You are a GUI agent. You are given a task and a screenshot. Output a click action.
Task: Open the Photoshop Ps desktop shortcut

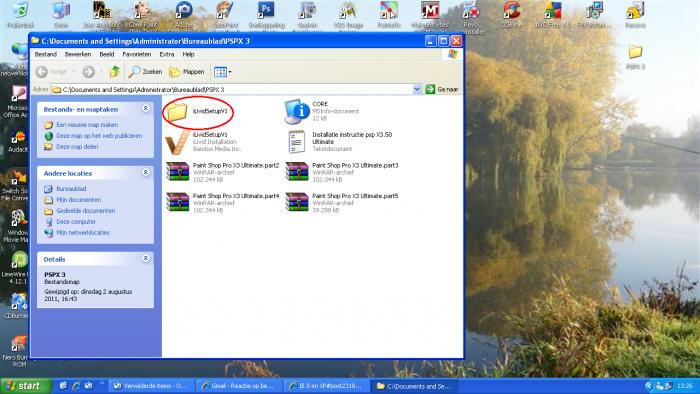coord(267,15)
